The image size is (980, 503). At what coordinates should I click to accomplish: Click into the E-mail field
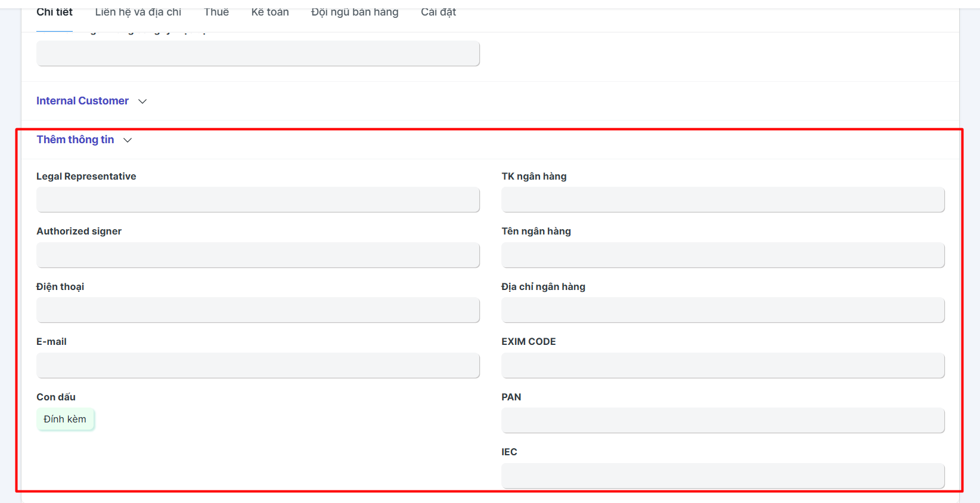258,365
